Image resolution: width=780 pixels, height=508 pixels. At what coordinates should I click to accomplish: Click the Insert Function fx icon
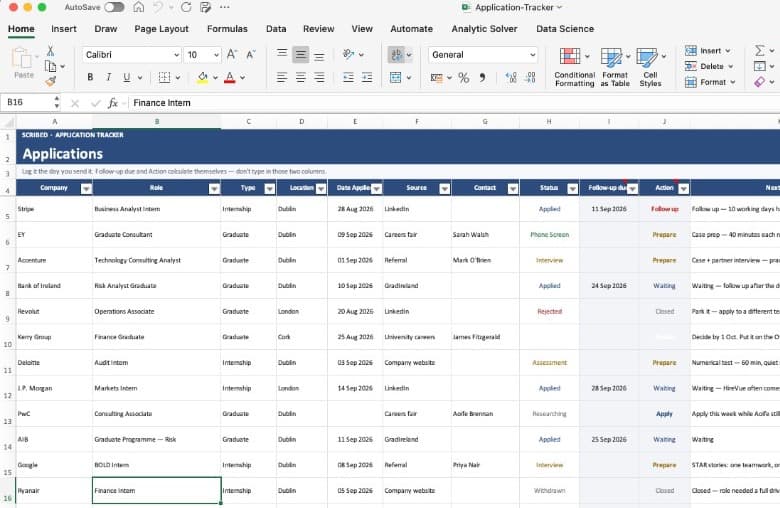pos(113,103)
